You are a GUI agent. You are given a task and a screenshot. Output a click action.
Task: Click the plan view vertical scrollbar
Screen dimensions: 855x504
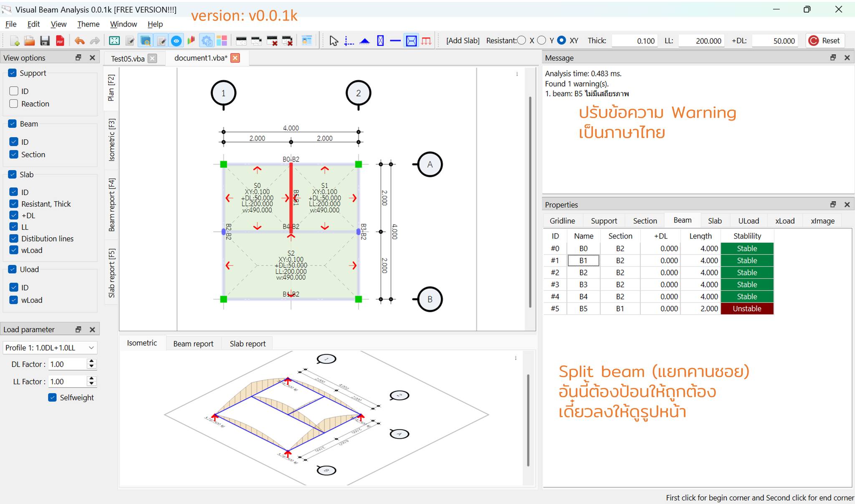[x=530, y=202]
